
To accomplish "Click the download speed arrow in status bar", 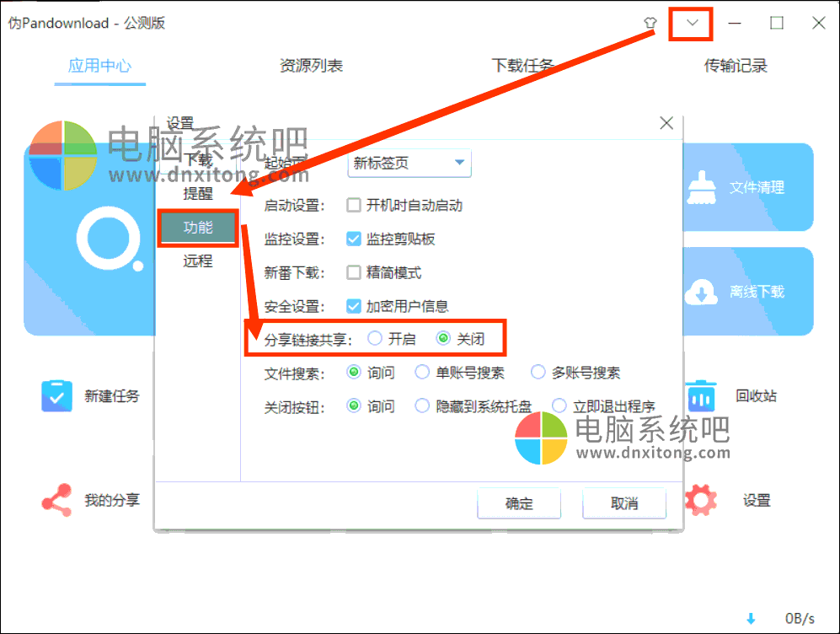I will 750,618.
